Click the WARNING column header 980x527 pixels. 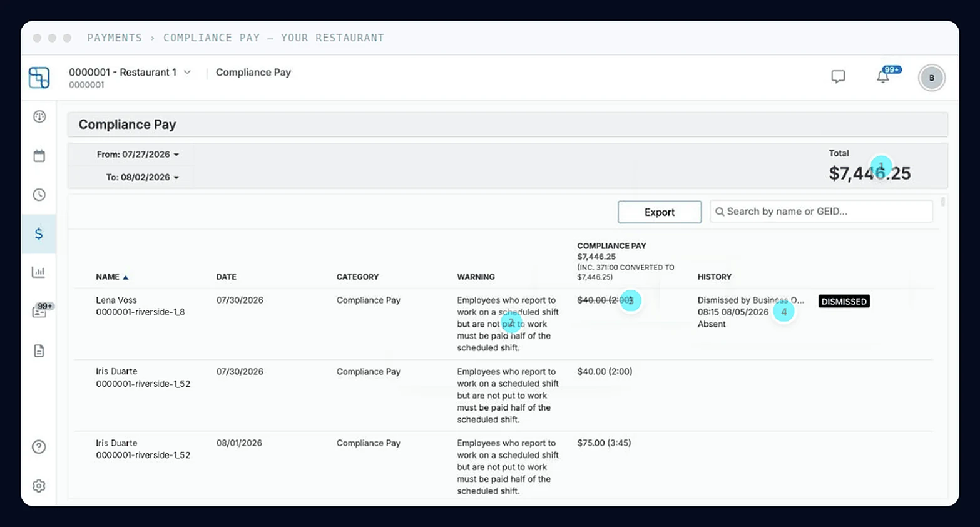pyautogui.click(x=476, y=277)
